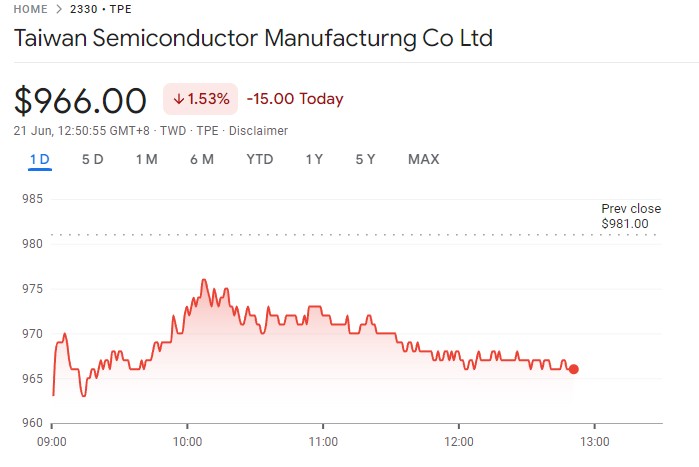Select the MAX range tab

point(423,160)
